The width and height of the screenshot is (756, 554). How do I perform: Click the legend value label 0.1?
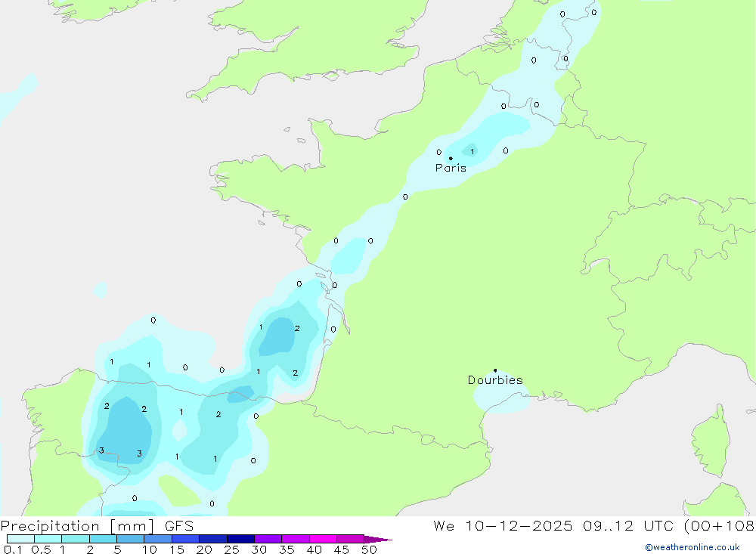[x=13, y=549]
